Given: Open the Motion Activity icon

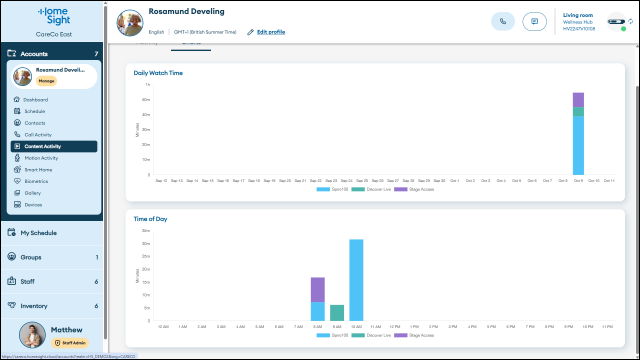Looking at the screenshot, I should click(x=17, y=158).
